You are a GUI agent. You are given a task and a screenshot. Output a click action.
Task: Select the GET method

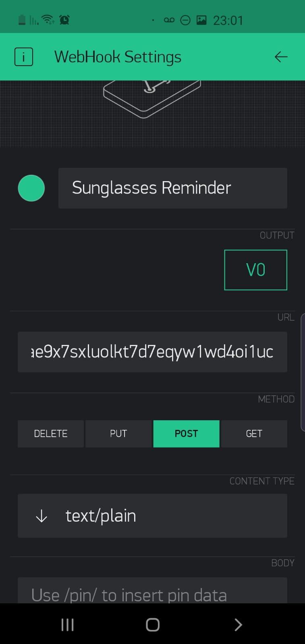(254, 433)
